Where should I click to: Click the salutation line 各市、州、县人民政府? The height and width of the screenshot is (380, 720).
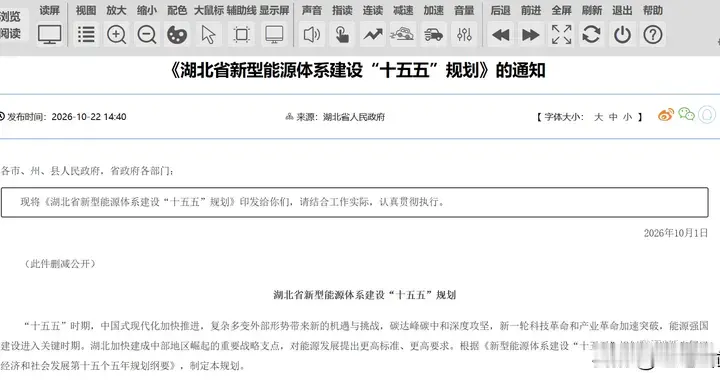click(87, 171)
